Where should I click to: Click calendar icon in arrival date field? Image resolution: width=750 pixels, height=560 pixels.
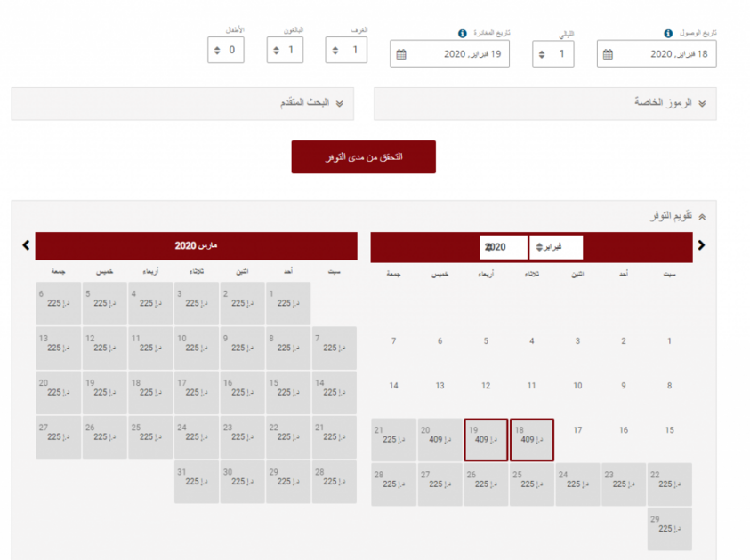point(608,54)
